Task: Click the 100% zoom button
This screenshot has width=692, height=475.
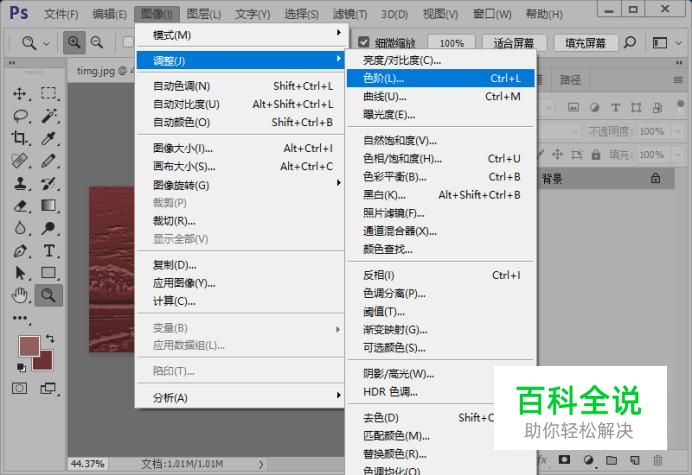Action: click(x=451, y=43)
